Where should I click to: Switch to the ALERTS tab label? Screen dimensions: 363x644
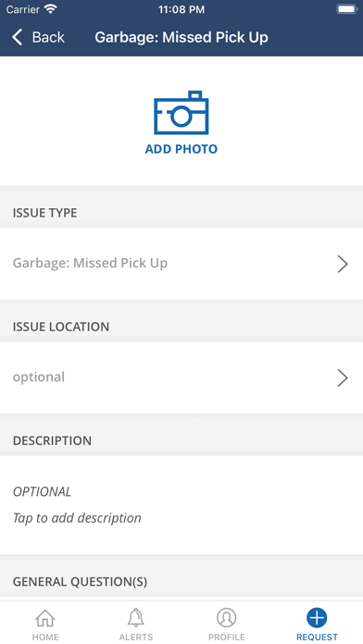click(x=136, y=637)
